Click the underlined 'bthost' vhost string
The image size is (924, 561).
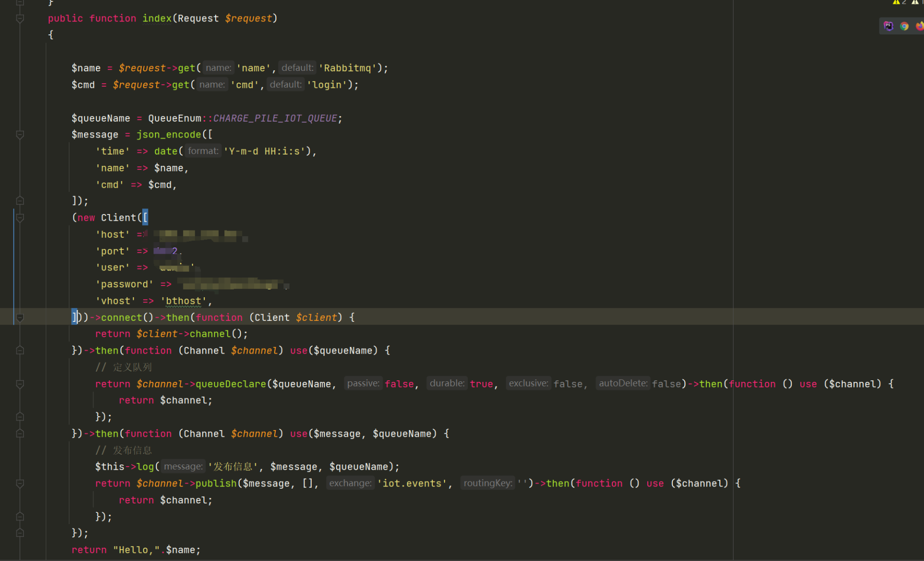click(184, 301)
